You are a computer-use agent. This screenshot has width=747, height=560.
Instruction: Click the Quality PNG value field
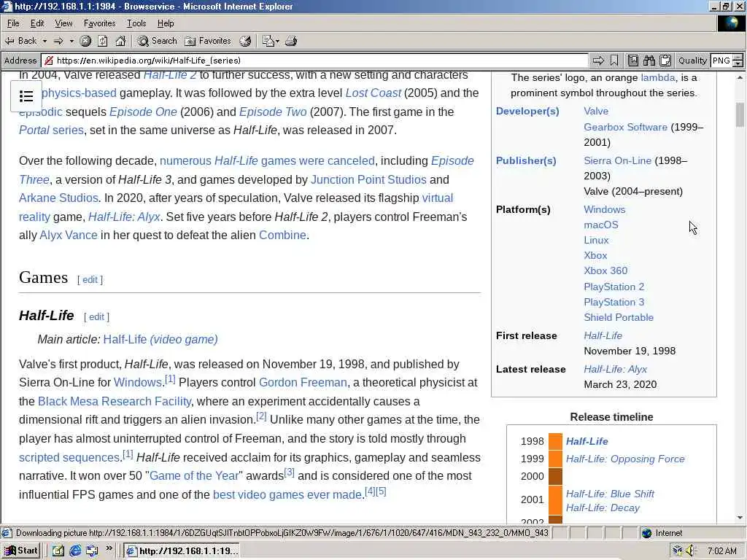pyautogui.click(x=721, y=61)
